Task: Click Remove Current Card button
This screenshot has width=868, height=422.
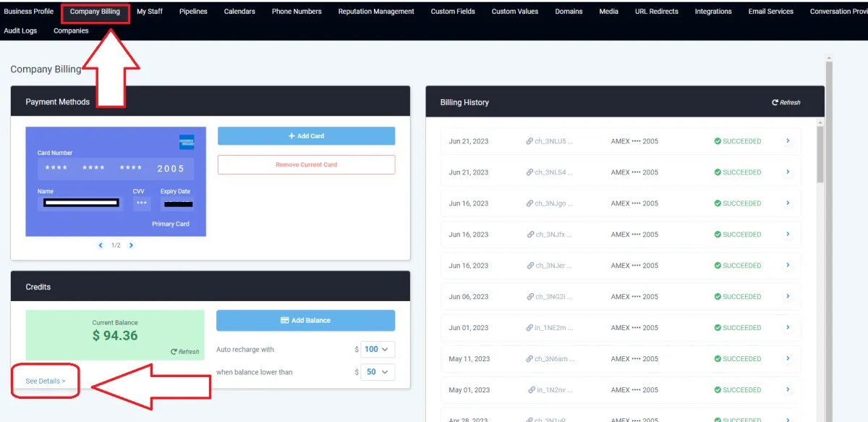Action: pos(306,164)
